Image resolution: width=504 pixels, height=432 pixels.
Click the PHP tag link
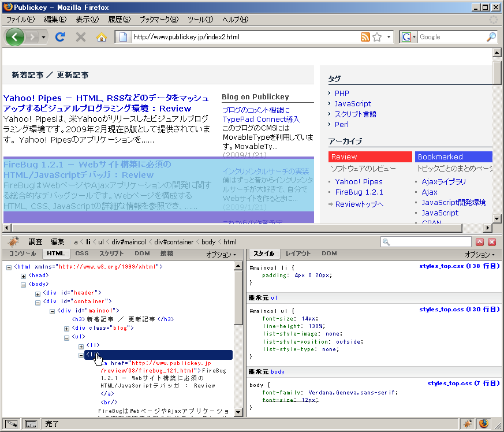[x=342, y=94]
